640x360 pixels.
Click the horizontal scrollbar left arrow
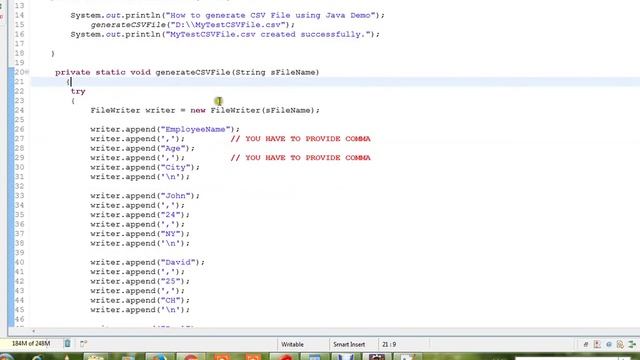click(33, 331)
